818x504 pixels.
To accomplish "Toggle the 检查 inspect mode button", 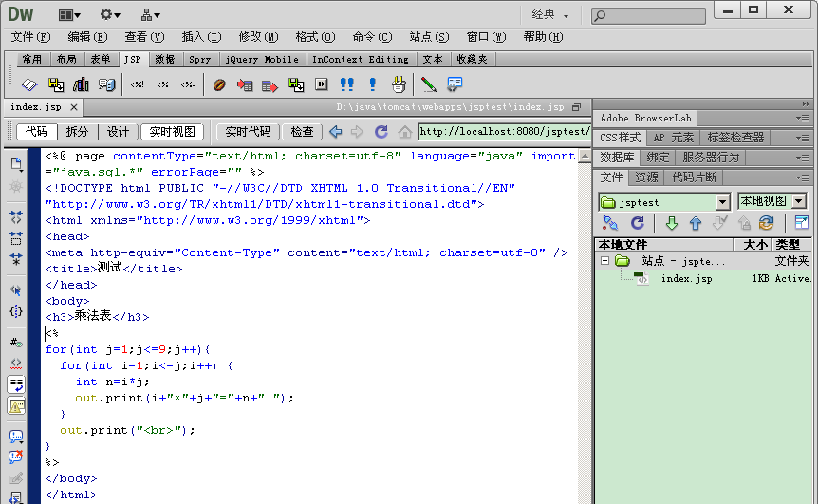I will coord(302,132).
